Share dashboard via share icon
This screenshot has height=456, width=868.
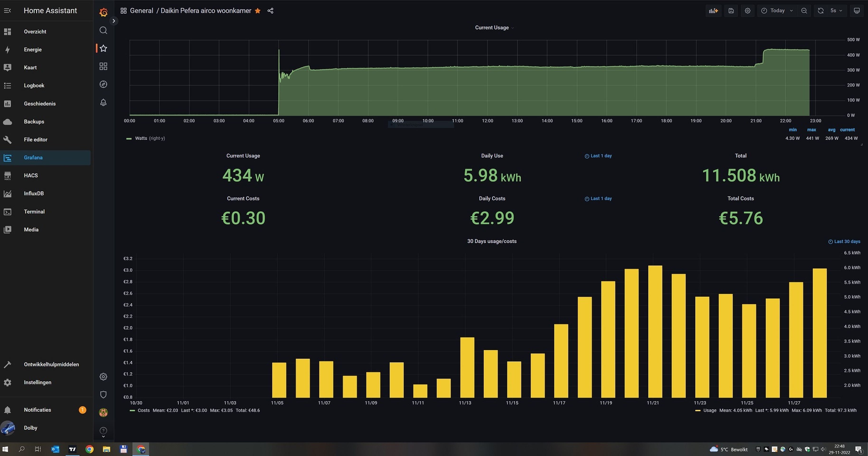click(270, 11)
